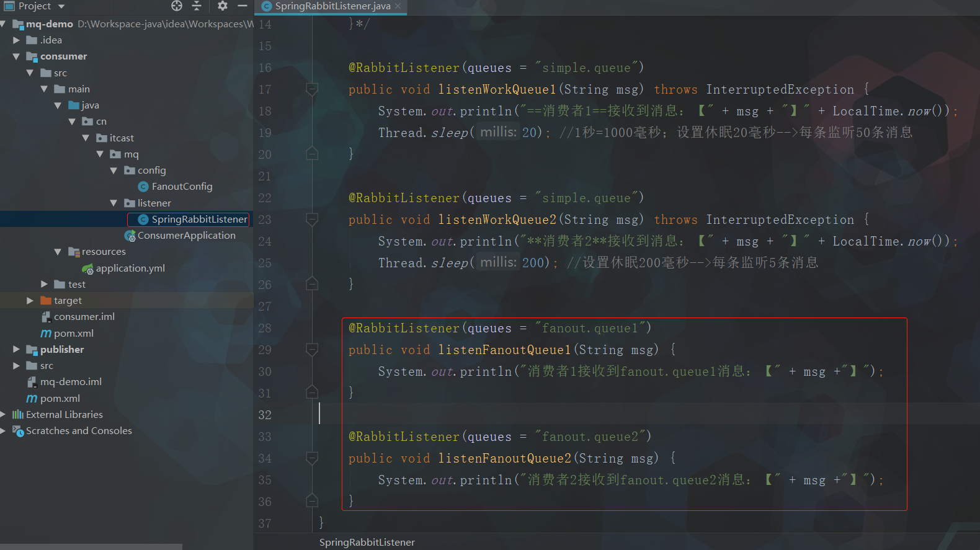Screen dimensions: 980x550
Task: Expand the target folder
Action: (30, 301)
